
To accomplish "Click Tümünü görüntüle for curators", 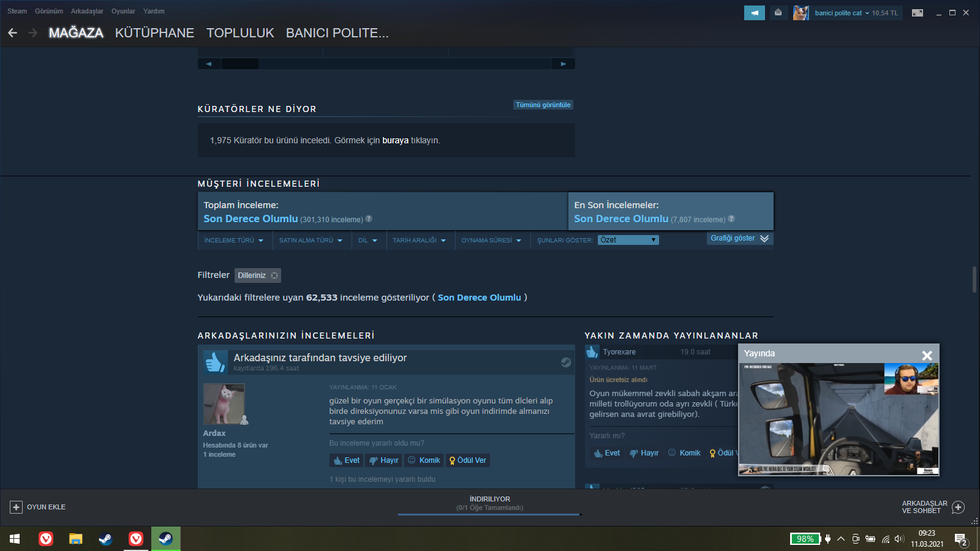I will point(543,105).
